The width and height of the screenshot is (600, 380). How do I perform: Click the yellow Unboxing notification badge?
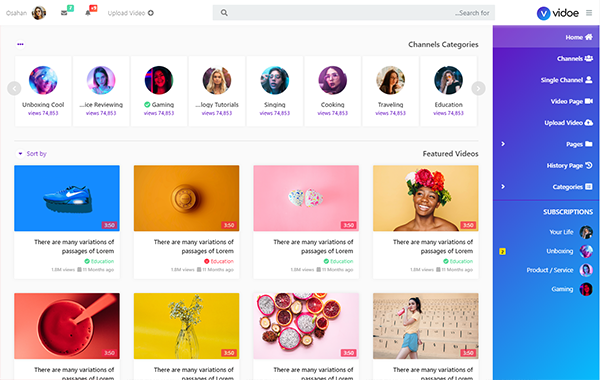(502, 251)
